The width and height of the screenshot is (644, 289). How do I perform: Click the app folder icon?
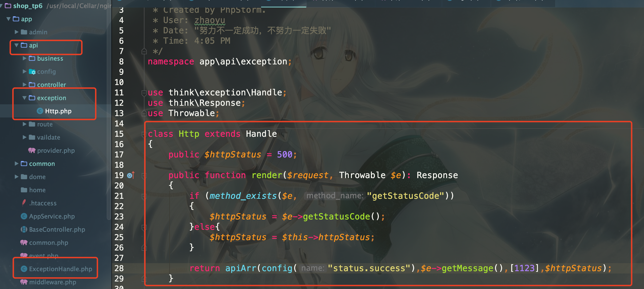click(16, 19)
